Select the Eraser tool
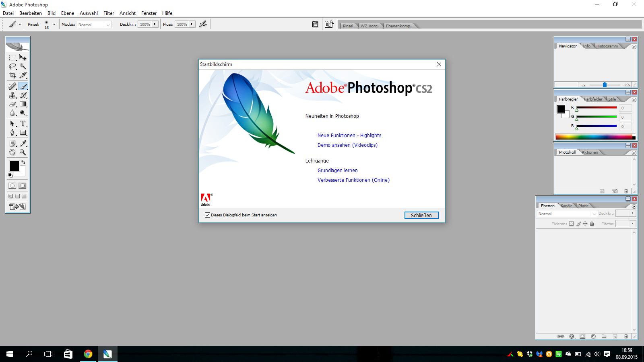Screen dimensions: 644x362 12,104
